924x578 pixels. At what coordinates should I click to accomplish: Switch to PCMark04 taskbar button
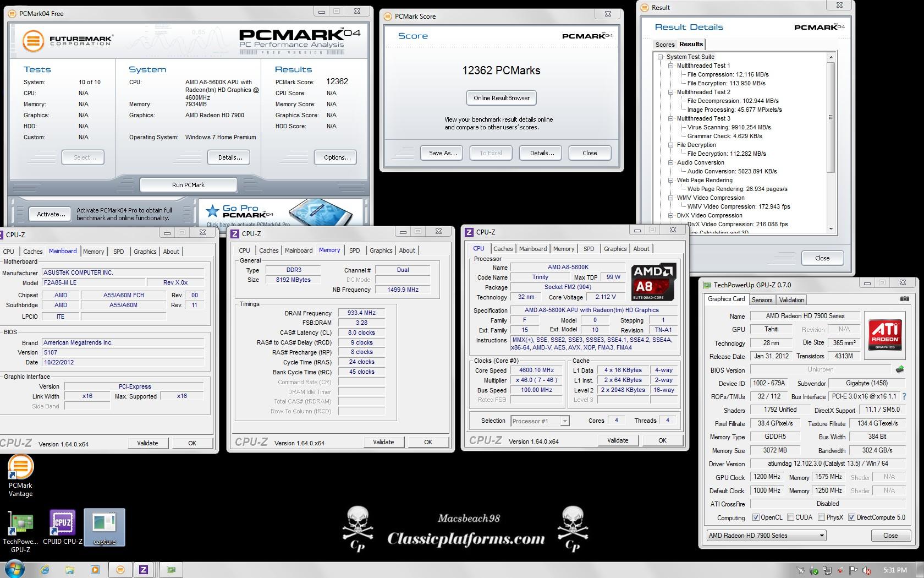click(120, 570)
